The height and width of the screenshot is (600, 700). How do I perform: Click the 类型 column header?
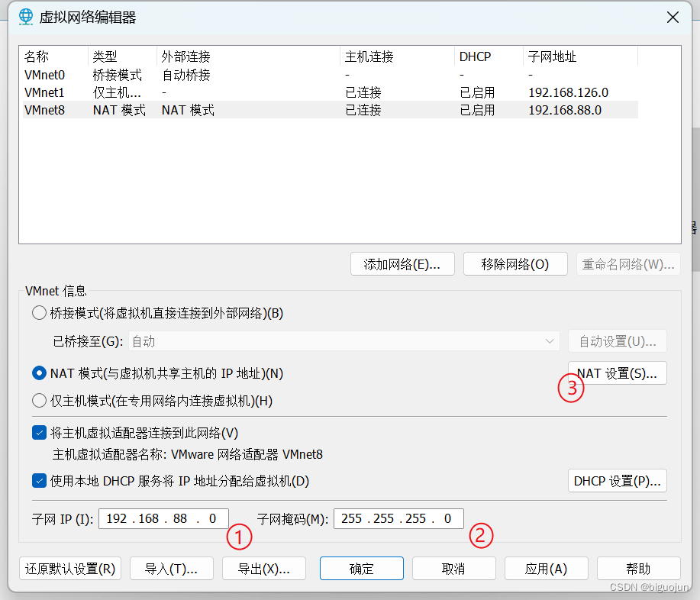(x=123, y=56)
